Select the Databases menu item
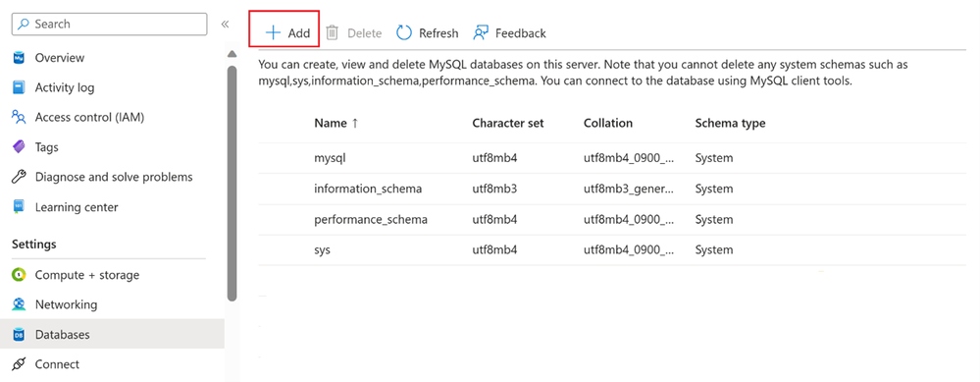Screen dimensions: 980x382 113,335
